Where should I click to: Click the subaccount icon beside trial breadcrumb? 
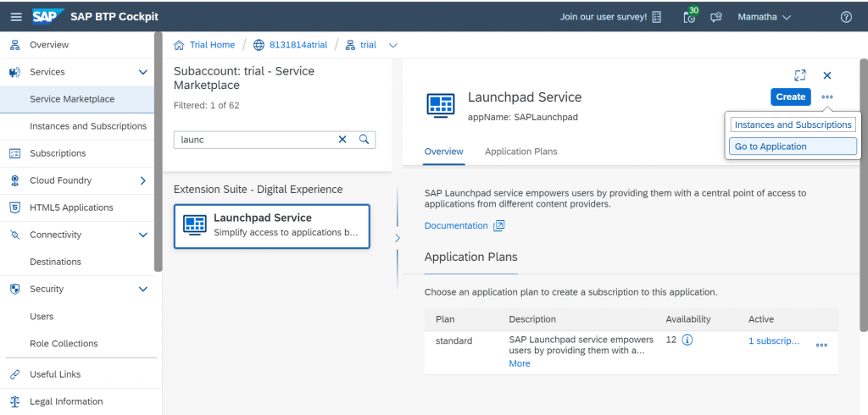pyautogui.click(x=350, y=45)
